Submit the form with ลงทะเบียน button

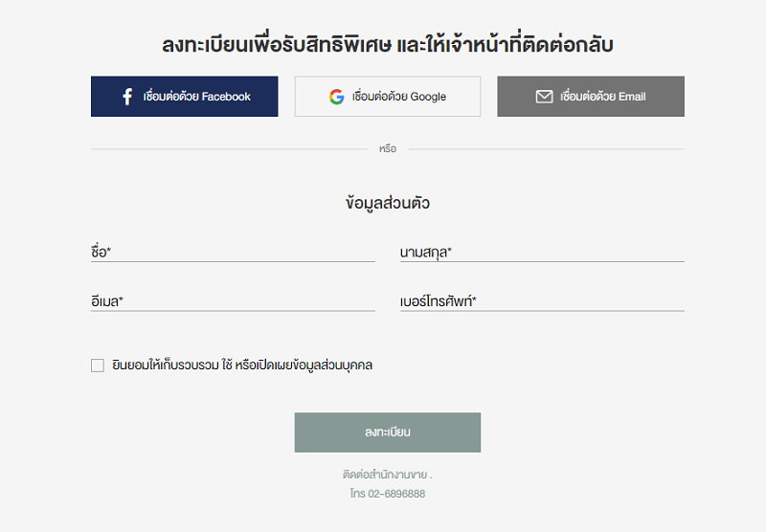(388, 432)
